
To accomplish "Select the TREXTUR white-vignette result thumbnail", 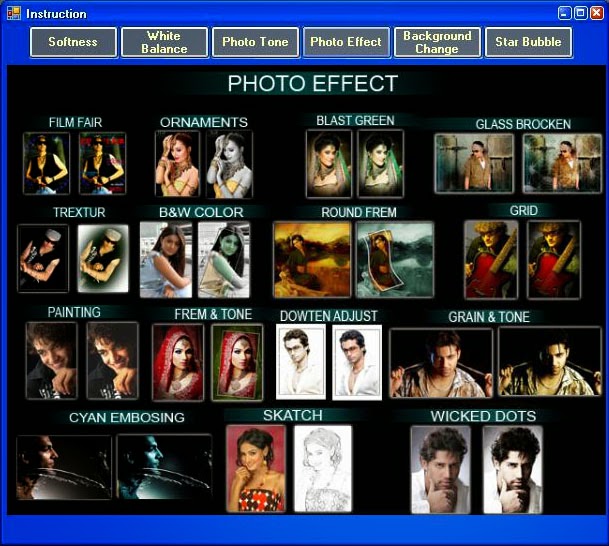I will click(x=103, y=258).
